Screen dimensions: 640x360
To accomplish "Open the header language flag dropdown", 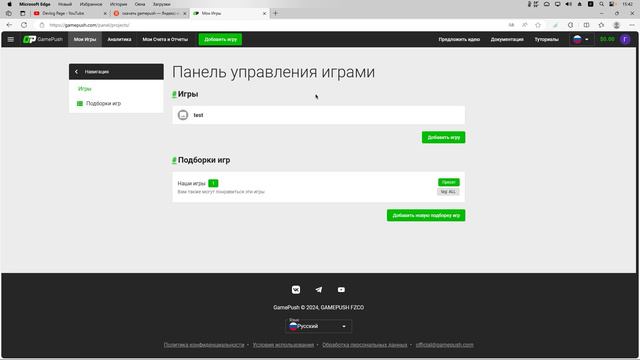I will click(x=581, y=39).
